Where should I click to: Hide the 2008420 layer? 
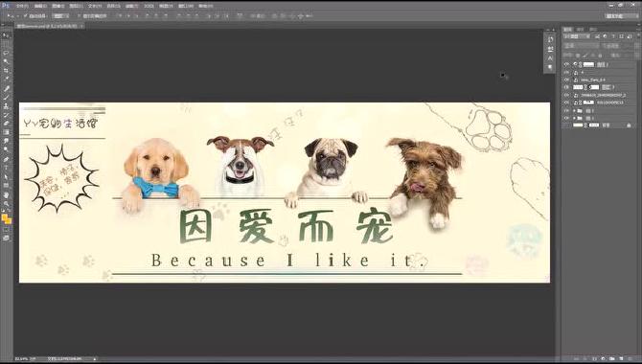click(566, 95)
